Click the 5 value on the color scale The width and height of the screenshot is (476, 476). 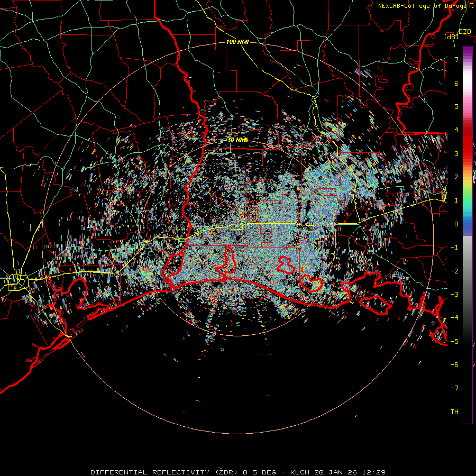(x=456, y=106)
